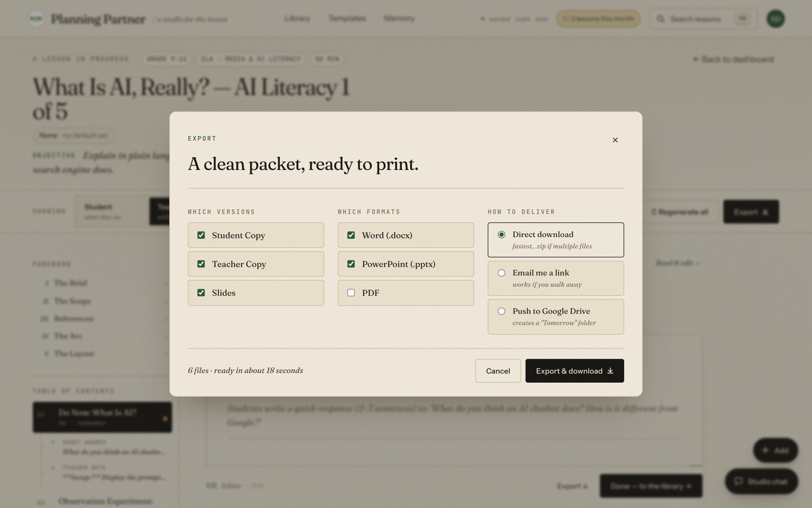Viewport: 812px width, 508px height.
Task: Open The Arc in Foreword list
Action: click(68, 336)
